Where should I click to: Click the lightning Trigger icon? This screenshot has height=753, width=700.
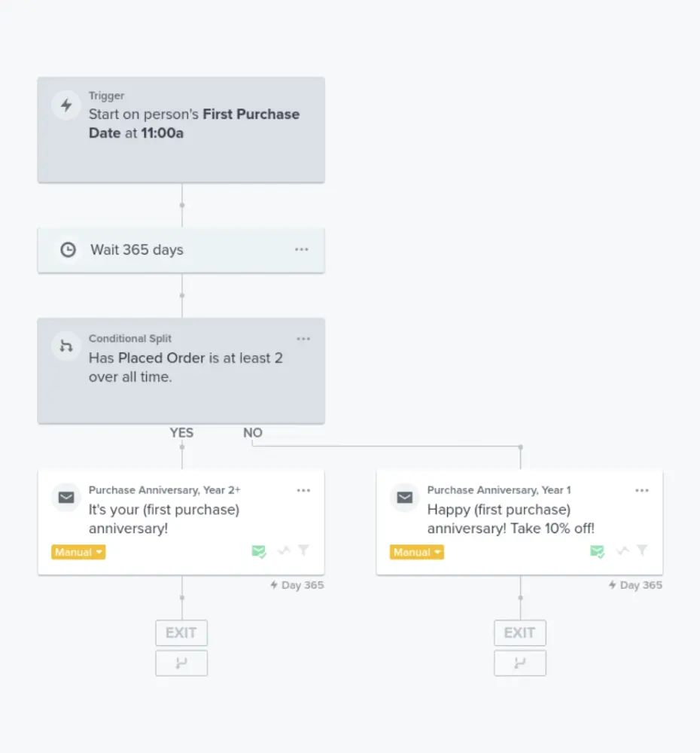[x=65, y=105]
